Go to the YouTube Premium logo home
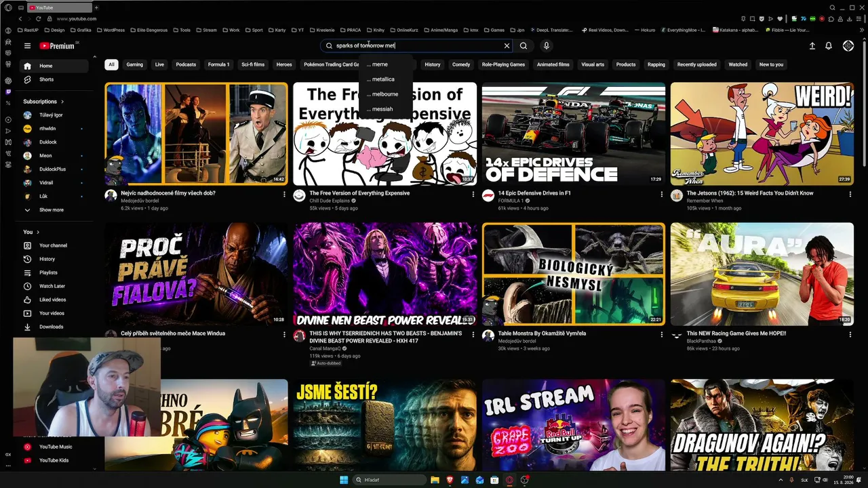 [x=57, y=46]
